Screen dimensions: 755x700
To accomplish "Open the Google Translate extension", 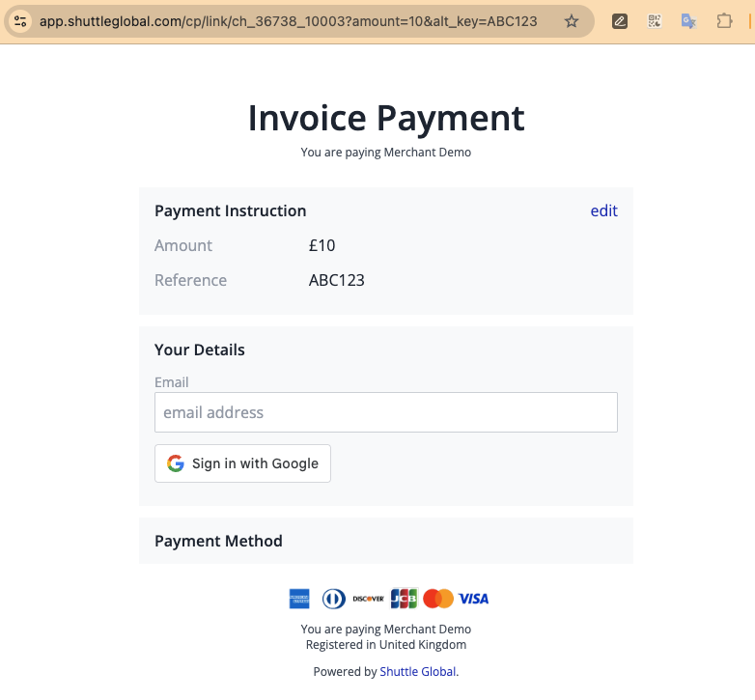I will [x=688, y=21].
